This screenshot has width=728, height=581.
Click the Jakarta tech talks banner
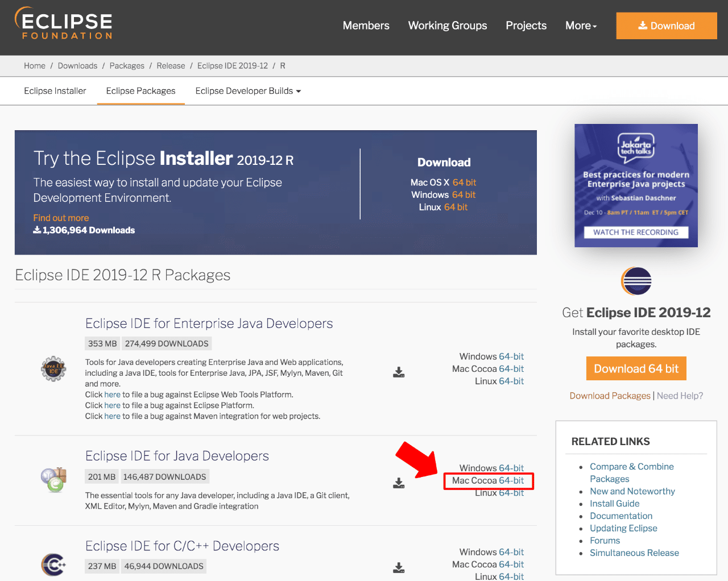(636, 185)
